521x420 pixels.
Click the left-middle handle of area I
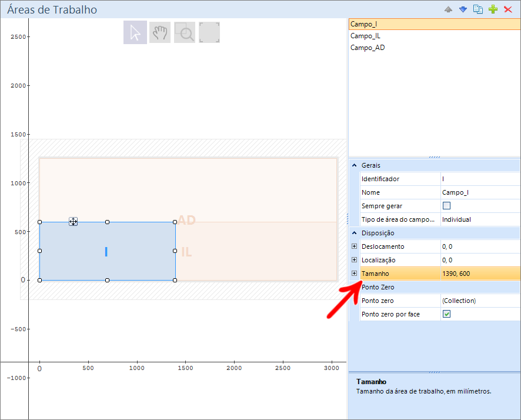[40, 251]
